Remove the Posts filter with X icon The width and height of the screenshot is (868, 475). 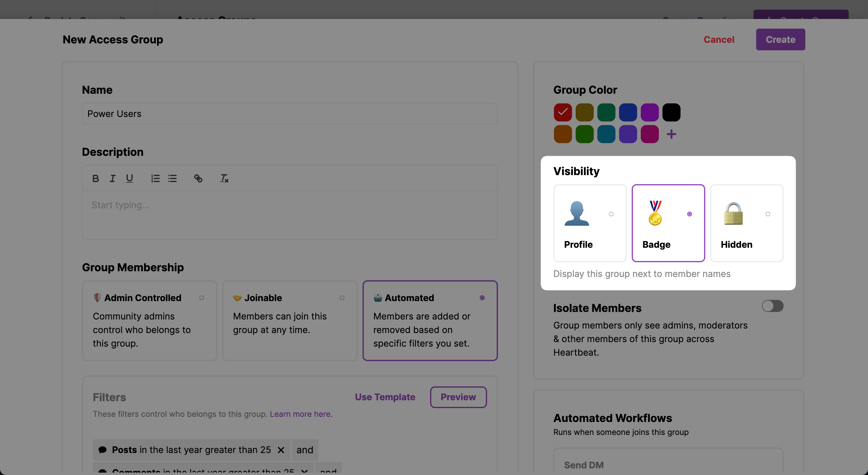(x=281, y=450)
